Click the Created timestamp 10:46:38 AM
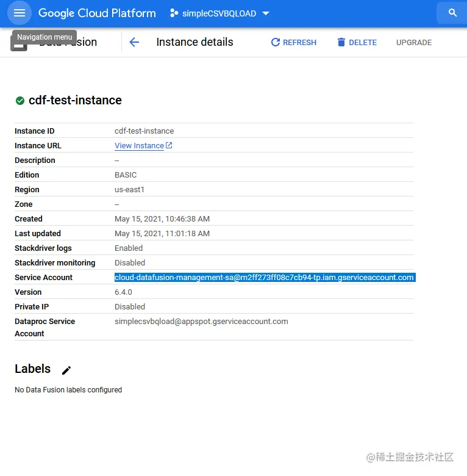The height and width of the screenshot is (476, 467). click(x=162, y=219)
